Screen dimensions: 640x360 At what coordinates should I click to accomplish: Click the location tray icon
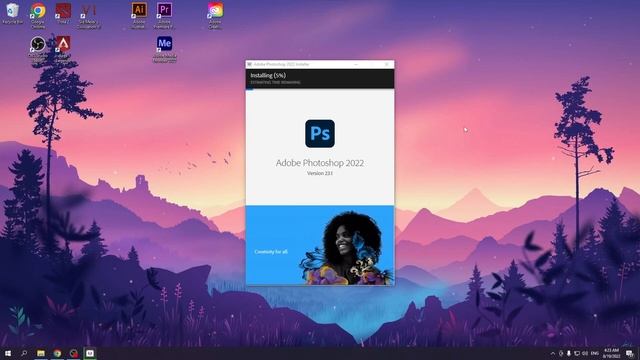point(561,353)
